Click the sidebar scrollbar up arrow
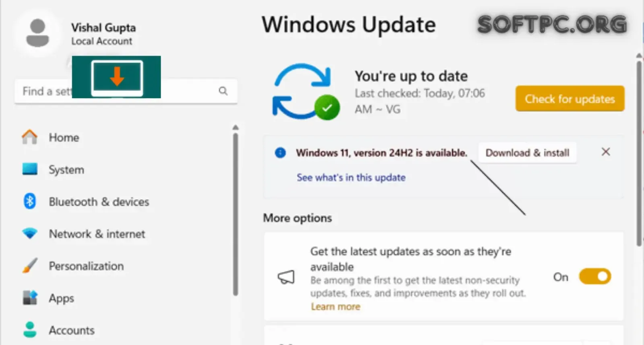 [x=235, y=127]
